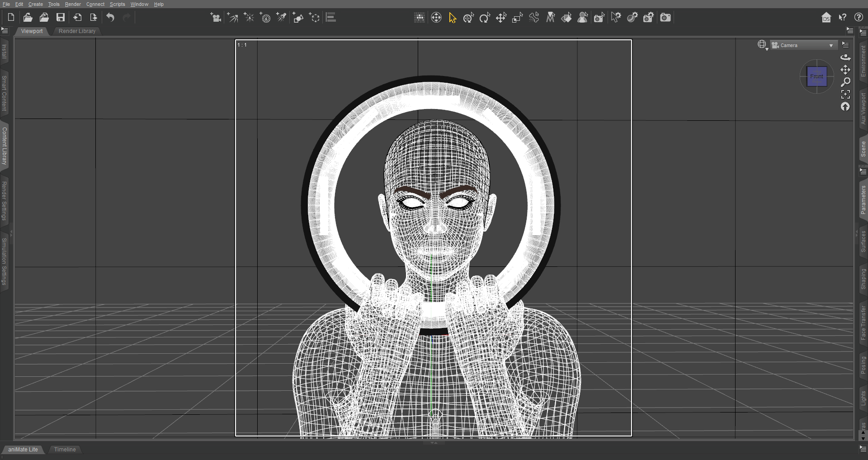Create a new point light
This screenshot has height=460, width=868.
(x=249, y=18)
